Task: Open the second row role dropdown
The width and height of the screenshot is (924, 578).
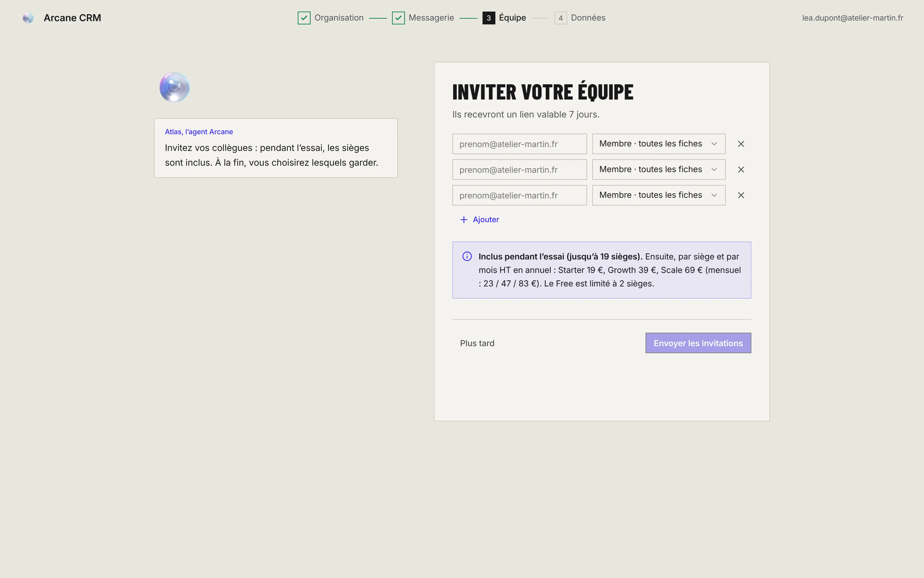Action: pyautogui.click(x=659, y=169)
